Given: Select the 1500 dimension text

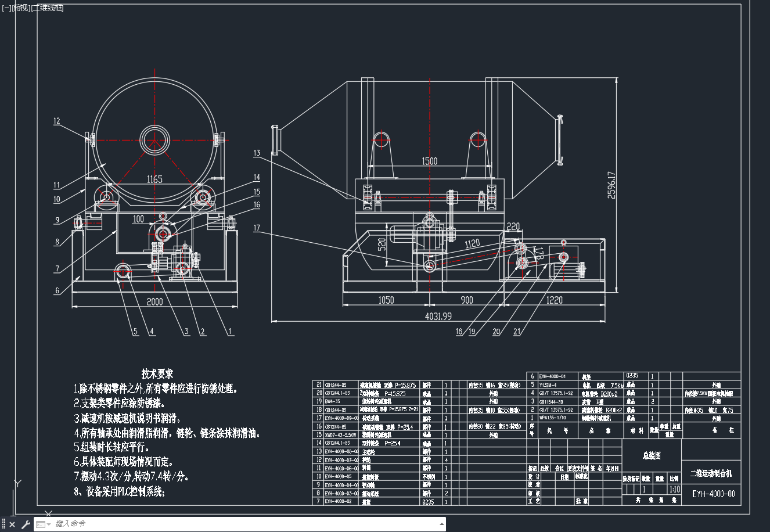Looking at the screenshot, I should (x=430, y=161).
